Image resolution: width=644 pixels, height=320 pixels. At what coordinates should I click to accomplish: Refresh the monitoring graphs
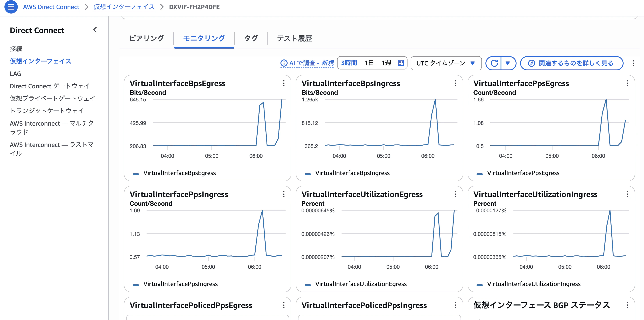tap(494, 63)
